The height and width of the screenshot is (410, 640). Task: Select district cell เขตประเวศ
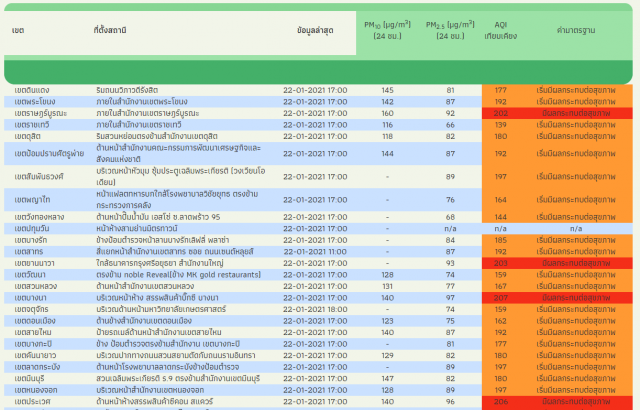tap(33, 402)
